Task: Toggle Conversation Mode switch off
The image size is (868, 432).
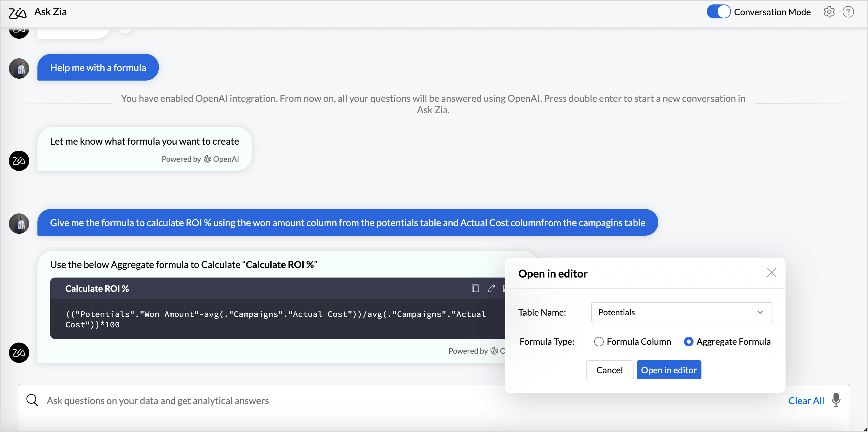Action: (718, 12)
